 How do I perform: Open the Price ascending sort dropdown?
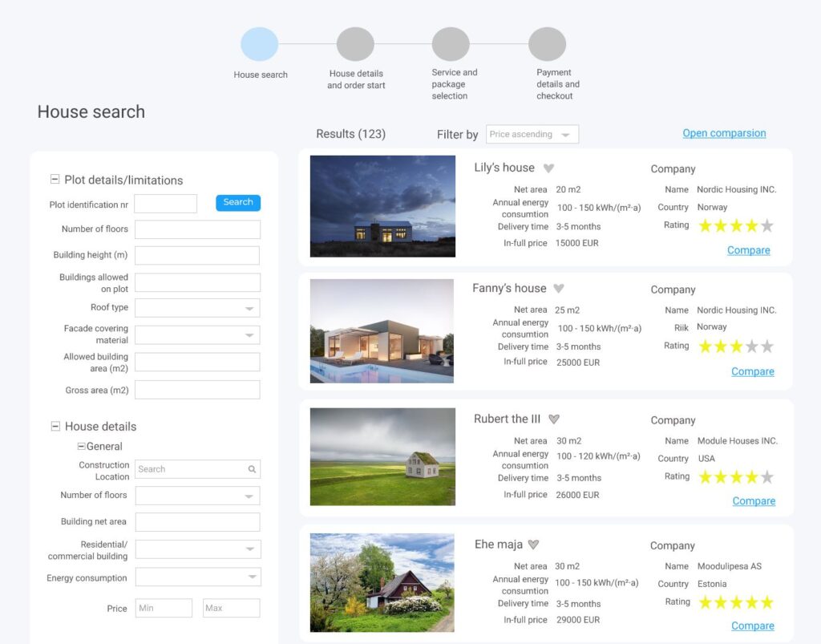[565, 135]
